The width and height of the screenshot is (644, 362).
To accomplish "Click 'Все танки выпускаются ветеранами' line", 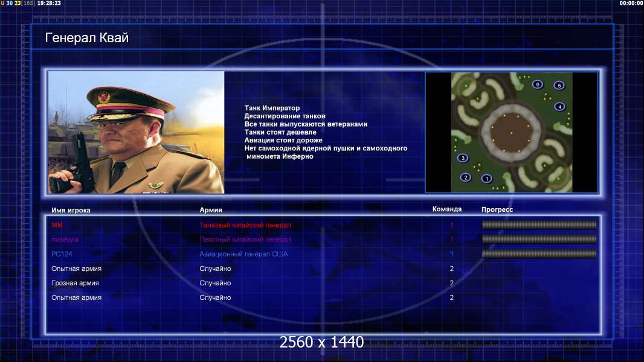I will (x=306, y=124).
